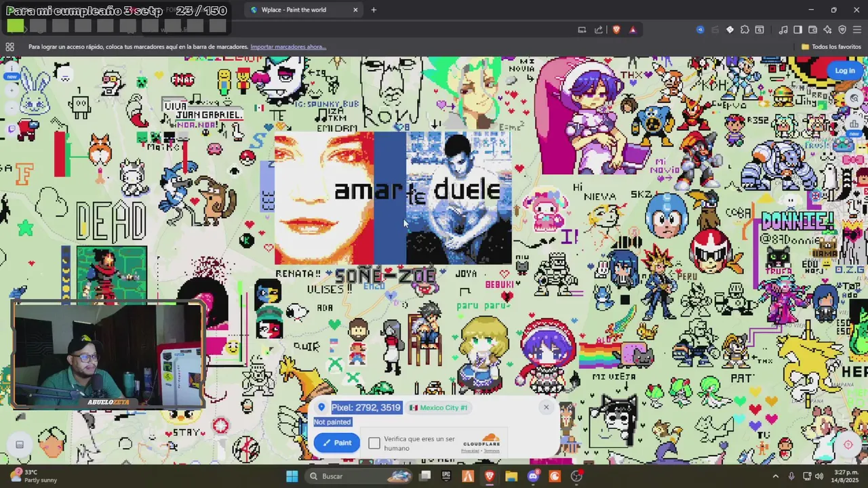Open OBS Studio in taskbar

click(576, 476)
